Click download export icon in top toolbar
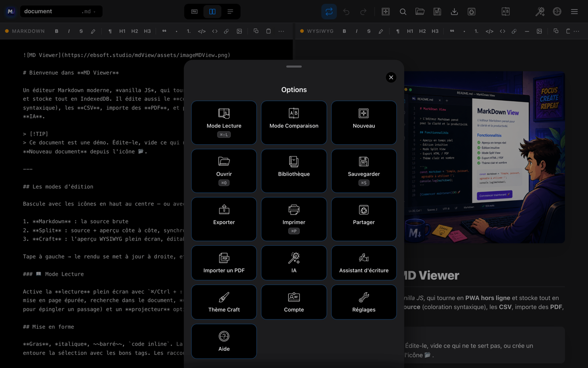Image resolution: width=588 pixels, height=368 pixels. click(454, 12)
